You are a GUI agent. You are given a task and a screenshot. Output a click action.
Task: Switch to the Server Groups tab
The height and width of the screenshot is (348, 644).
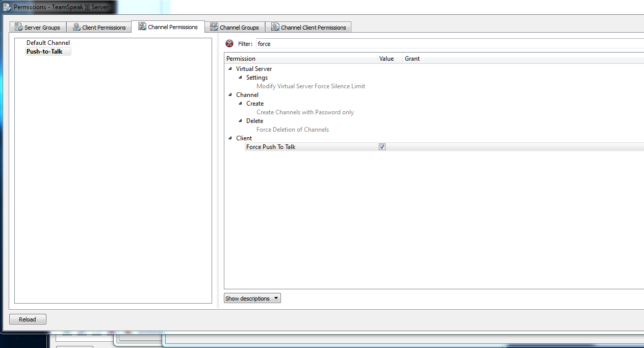point(42,28)
